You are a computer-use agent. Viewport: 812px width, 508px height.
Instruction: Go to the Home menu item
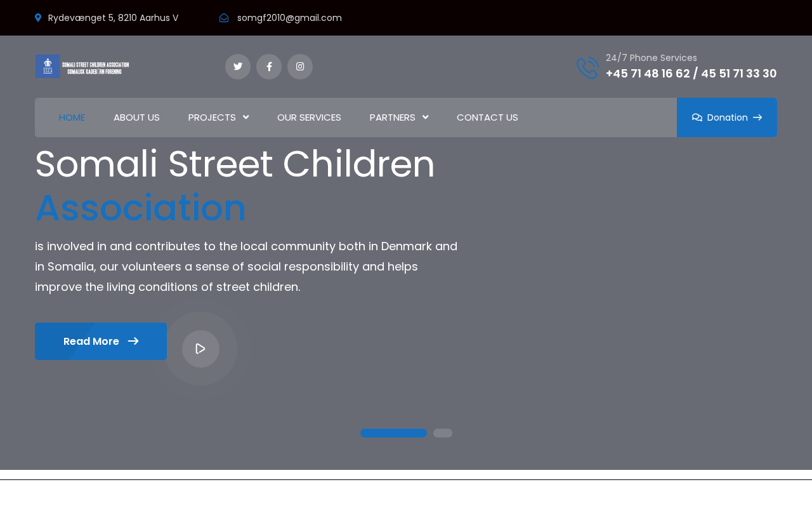(x=72, y=117)
